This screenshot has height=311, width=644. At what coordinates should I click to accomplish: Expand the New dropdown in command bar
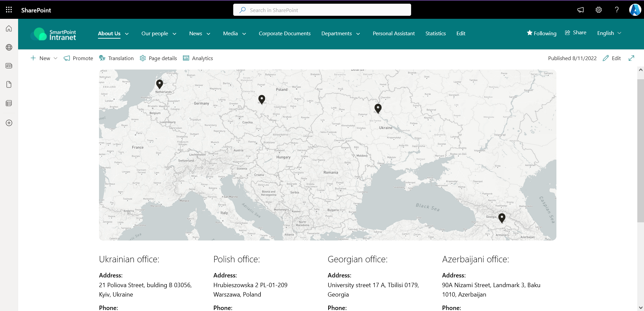(55, 58)
